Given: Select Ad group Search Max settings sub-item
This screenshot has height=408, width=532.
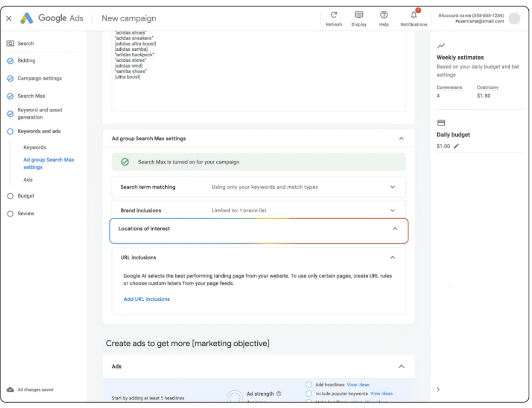Looking at the screenshot, I should click(49, 163).
